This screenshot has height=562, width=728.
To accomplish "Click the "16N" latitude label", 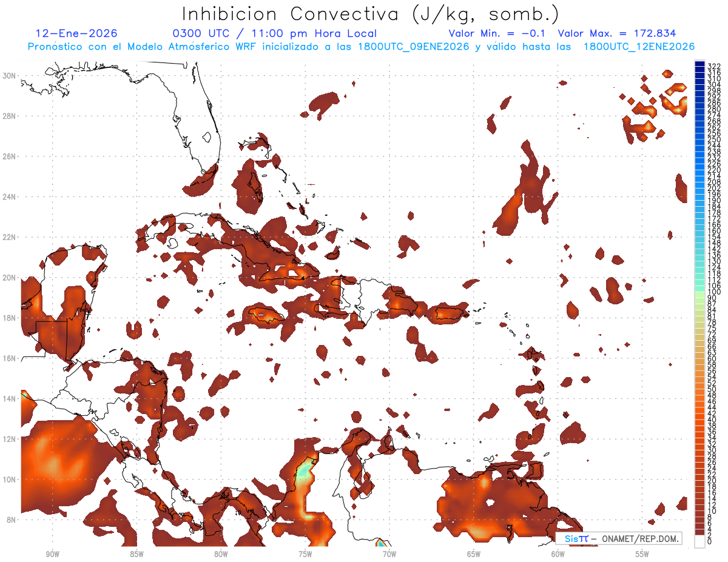I will click(x=10, y=358).
